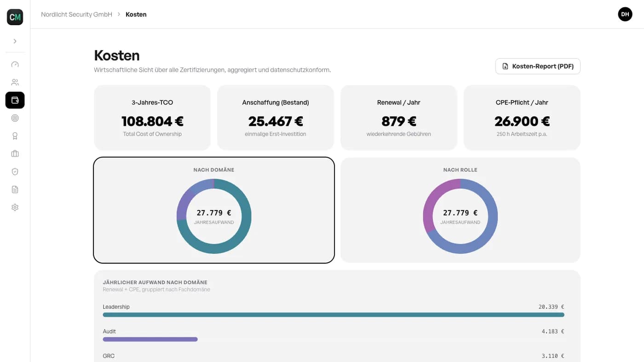This screenshot has width=644, height=362.
Task: Select the wallet costs icon in sidebar
Action: [15, 100]
